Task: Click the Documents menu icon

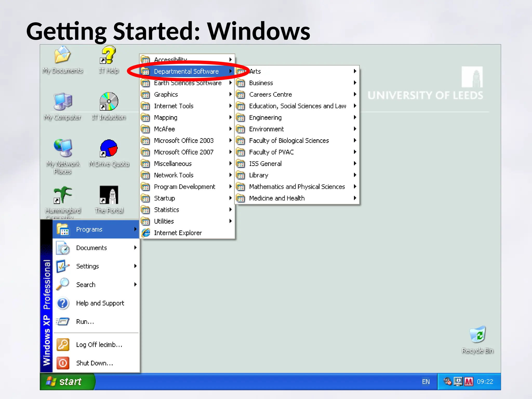Action: [63, 248]
